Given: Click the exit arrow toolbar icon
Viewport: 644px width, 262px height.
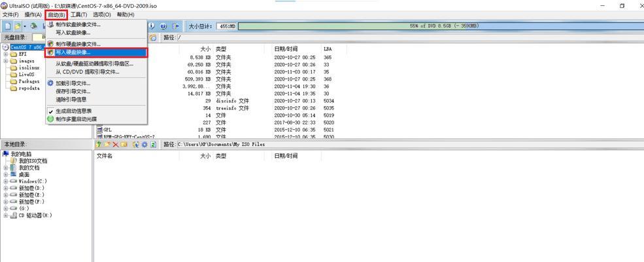Looking at the screenshot, I should click(175, 26).
